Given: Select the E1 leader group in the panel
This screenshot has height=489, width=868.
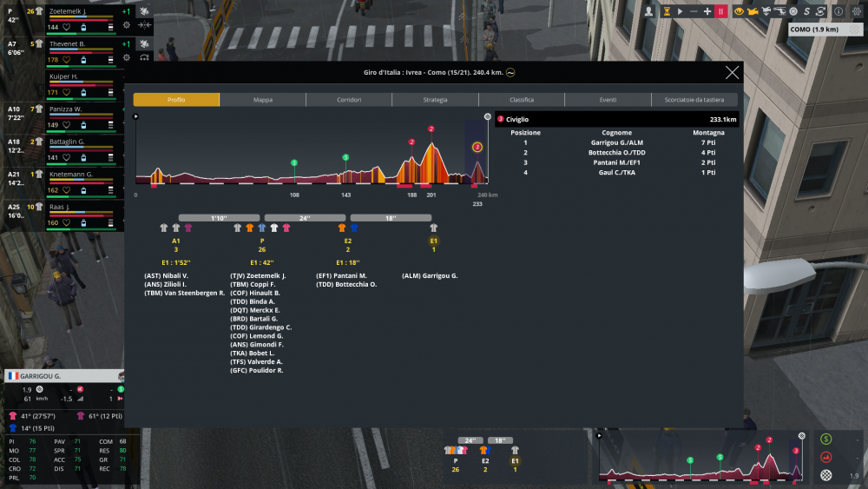Looking at the screenshot, I should click(x=433, y=241).
